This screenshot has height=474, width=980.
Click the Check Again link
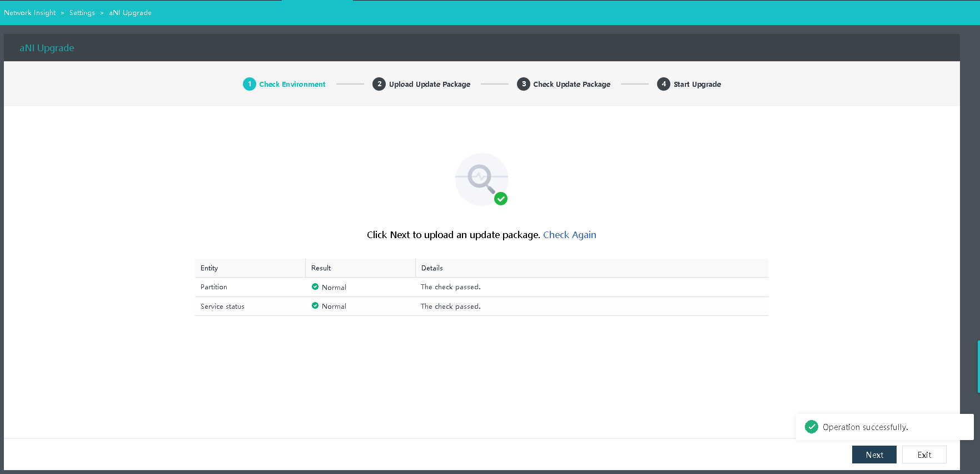point(569,235)
